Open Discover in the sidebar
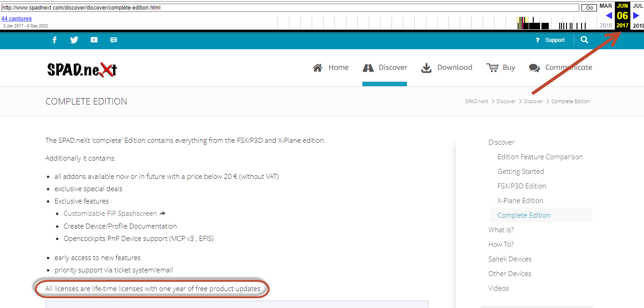 point(501,142)
